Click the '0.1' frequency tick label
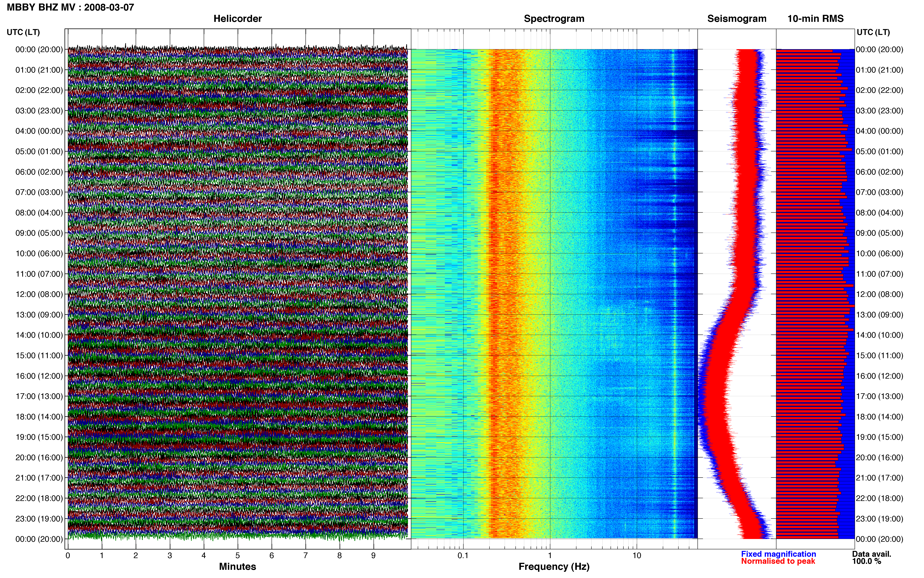 (463, 555)
